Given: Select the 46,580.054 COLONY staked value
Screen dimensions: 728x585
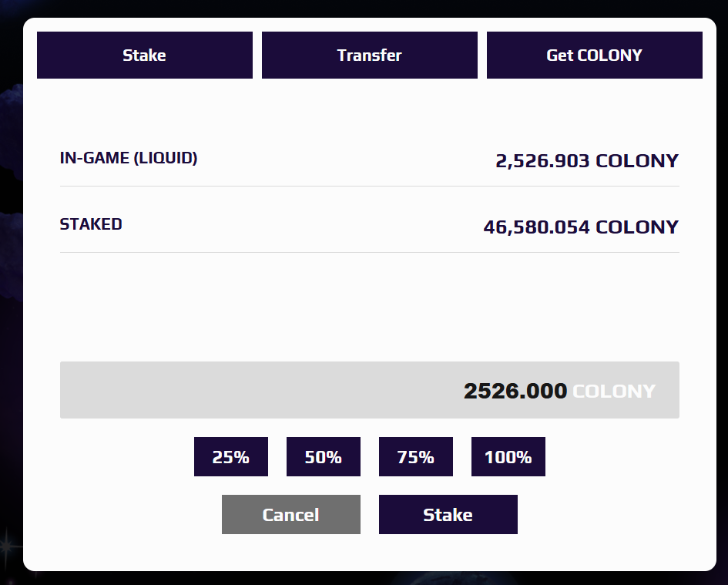Looking at the screenshot, I should [x=581, y=227].
